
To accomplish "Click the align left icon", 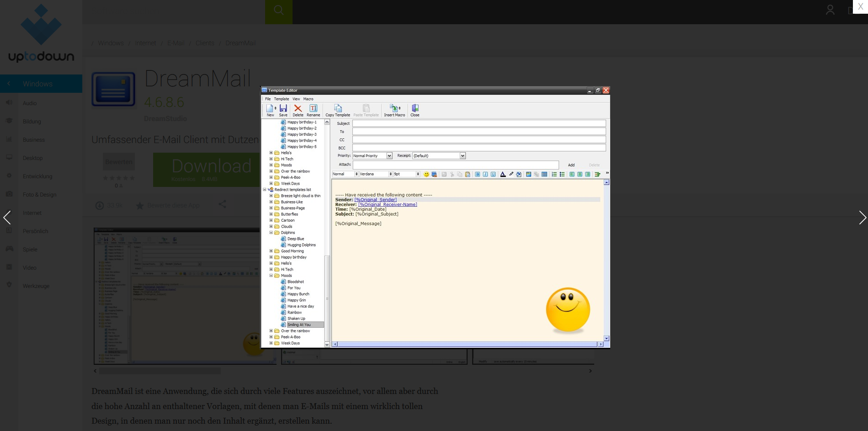I will click(572, 174).
